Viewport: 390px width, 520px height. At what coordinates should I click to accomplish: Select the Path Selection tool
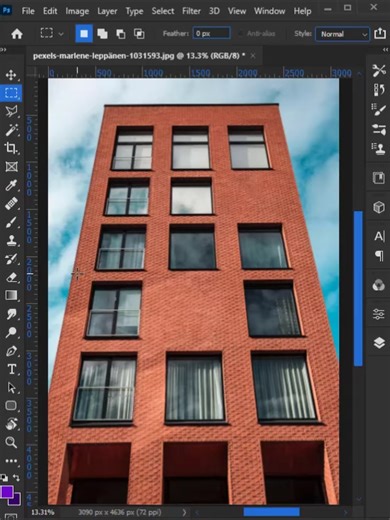pyautogui.click(x=11, y=387)
